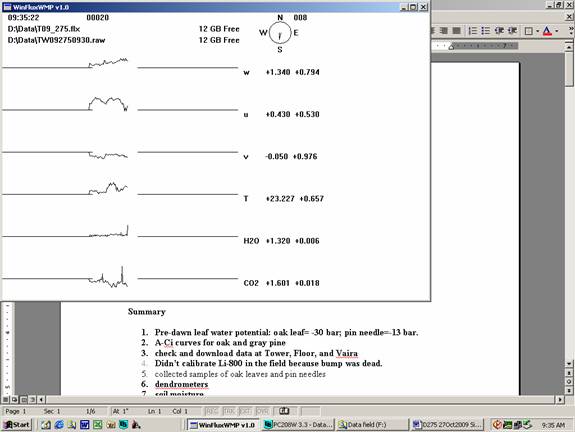The width and height of the screenshot is (575, 432).
Task: Switch to Normal view icon in Word
Action: coord(6,399)
